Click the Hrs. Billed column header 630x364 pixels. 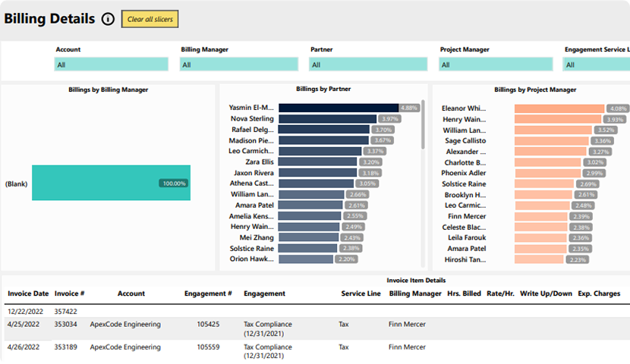point(464,293)
